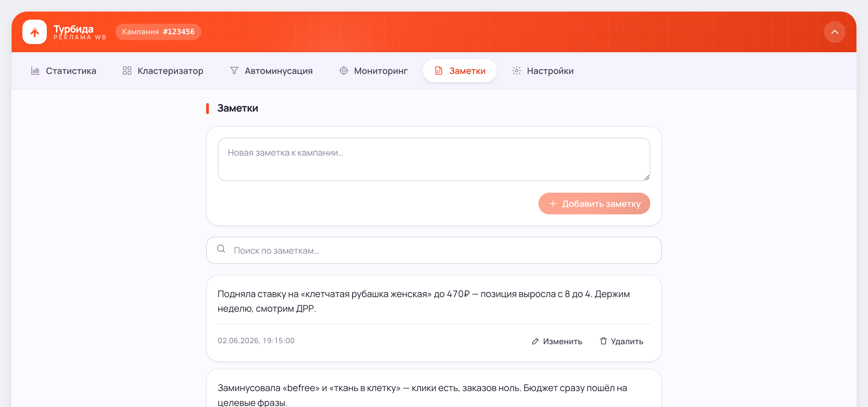Click the Кампания #123456 badge
868x407 pixels.
pos(158,32)
